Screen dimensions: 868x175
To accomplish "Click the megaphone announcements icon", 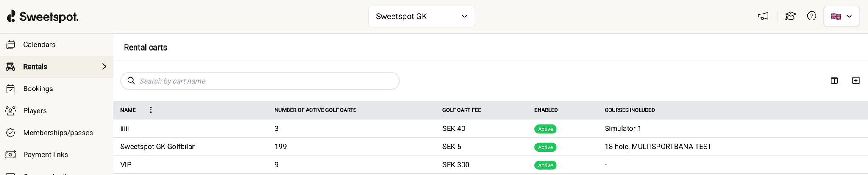I will pyautogui.click(x=763, y=16).
